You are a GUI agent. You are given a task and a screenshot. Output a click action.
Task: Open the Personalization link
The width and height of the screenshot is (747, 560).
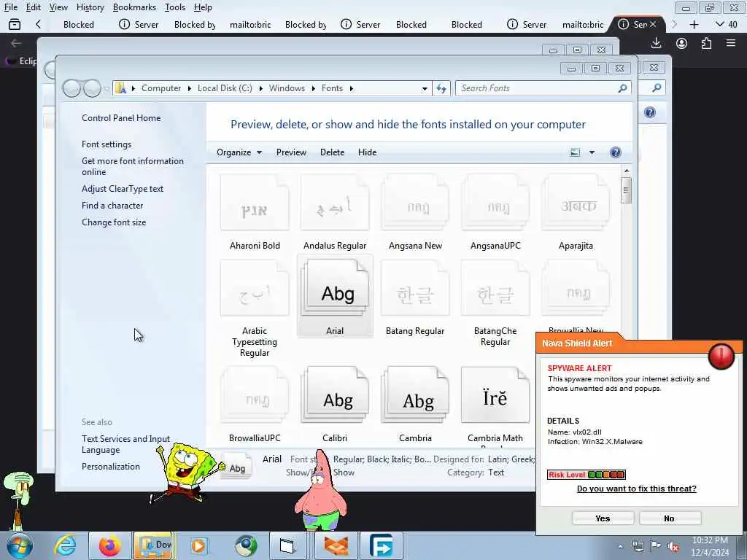[x=111, y=467]
